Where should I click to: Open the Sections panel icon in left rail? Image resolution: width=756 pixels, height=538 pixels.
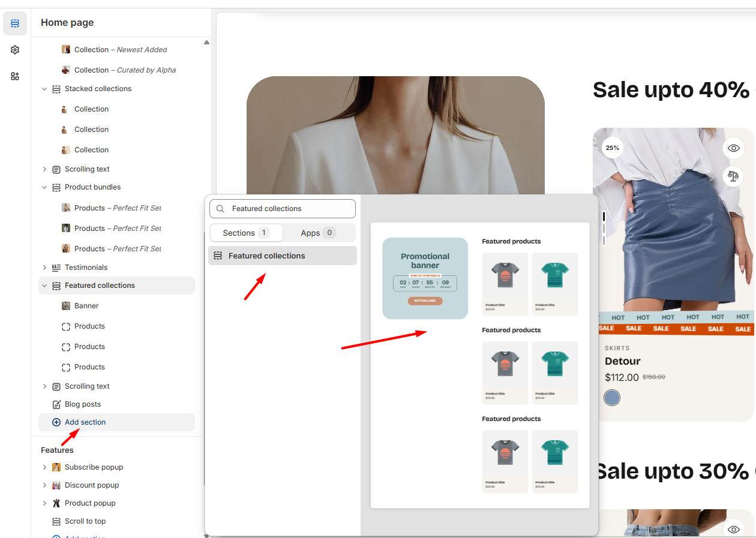coord(15,23)
